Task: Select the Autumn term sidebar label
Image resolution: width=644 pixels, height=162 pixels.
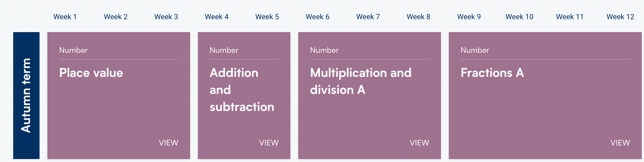Action: (x=26, y=95)
